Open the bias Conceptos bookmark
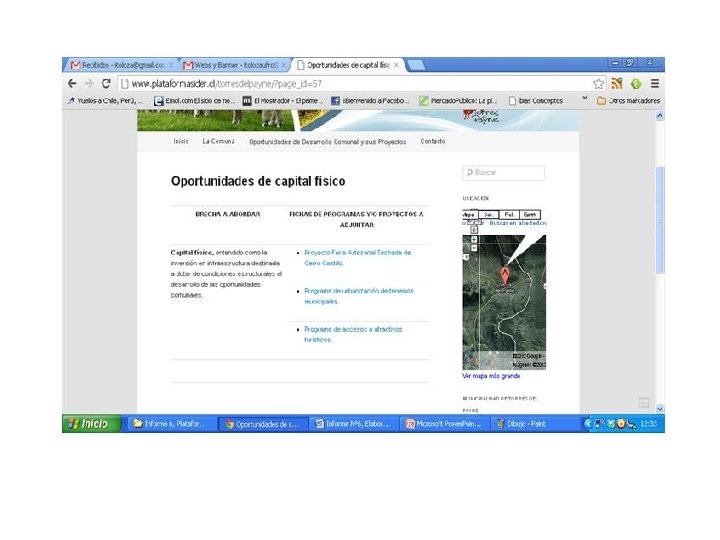 [x=535, y=101]
